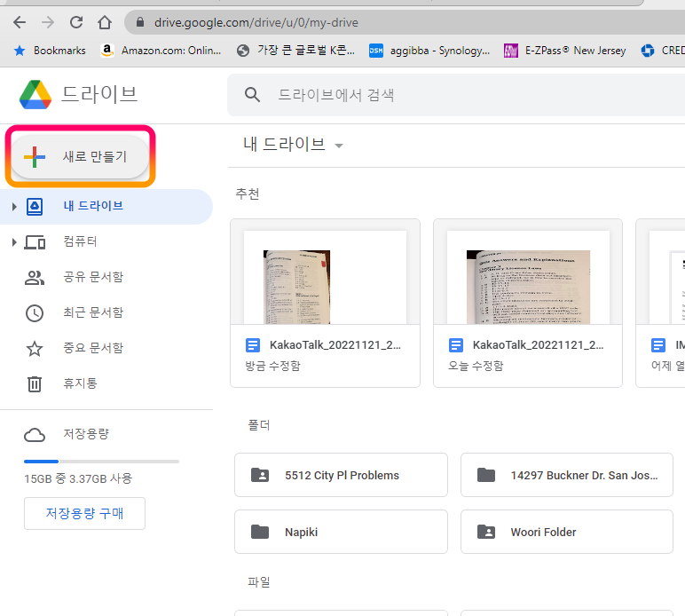Screen dimensions: 685x616
Task: Click the 저장용량 구매 button
Action: pos(85,513)
